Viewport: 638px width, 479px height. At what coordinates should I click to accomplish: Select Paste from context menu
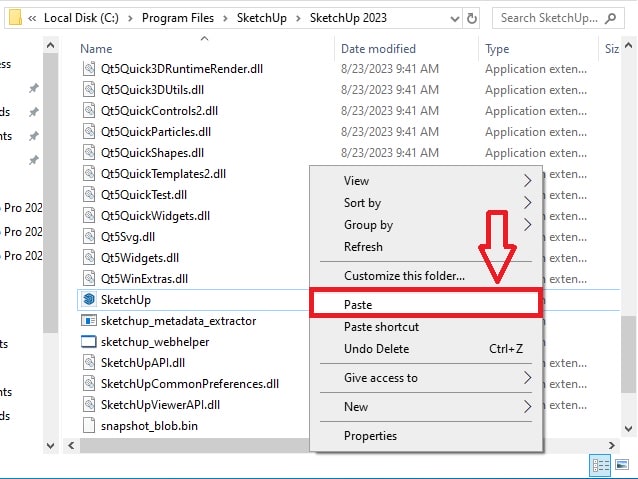pyautogui.click(x=426, y=304)
